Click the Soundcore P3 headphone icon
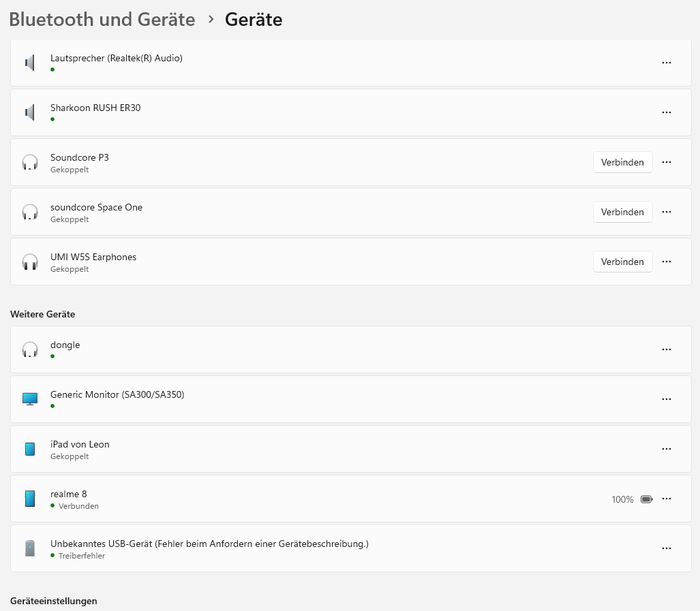Screen dimensions: 700x611 (x=29, y=162)
